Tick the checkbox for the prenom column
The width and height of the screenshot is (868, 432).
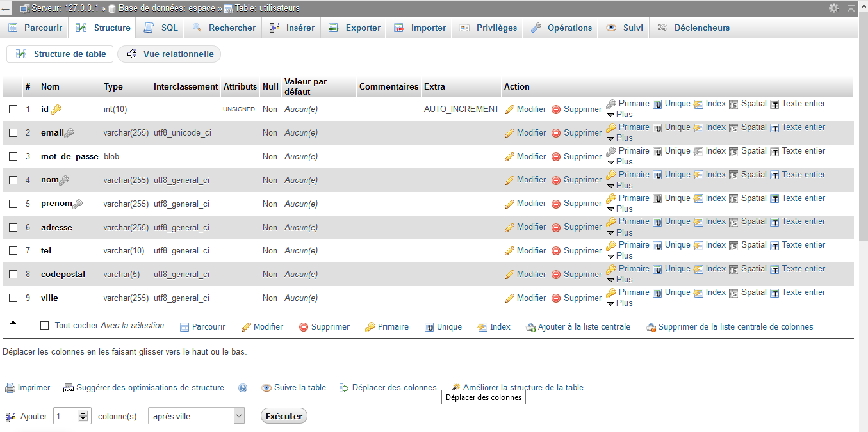click(x=13, y=204)
